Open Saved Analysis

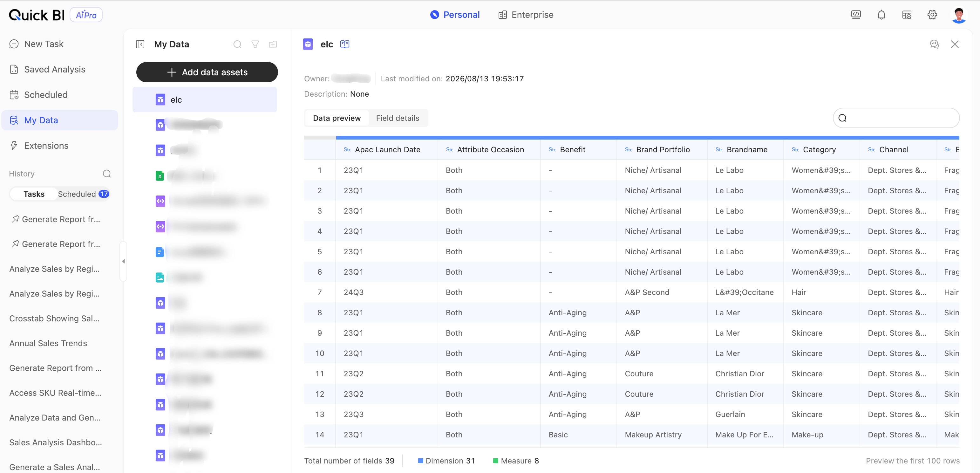point(60,70)
